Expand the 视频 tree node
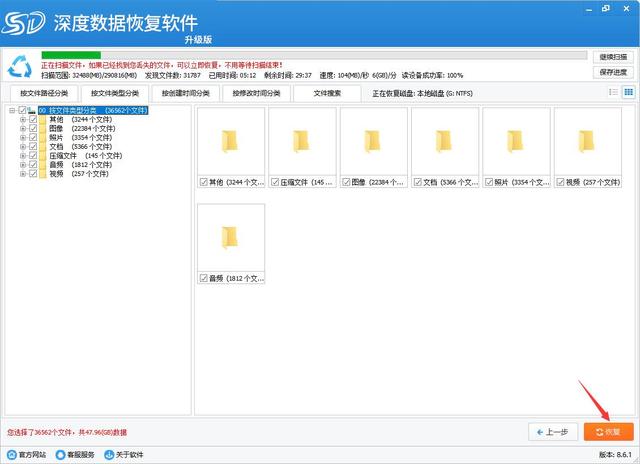The height and width of the screenshot is (464, 640). (23, 173)
